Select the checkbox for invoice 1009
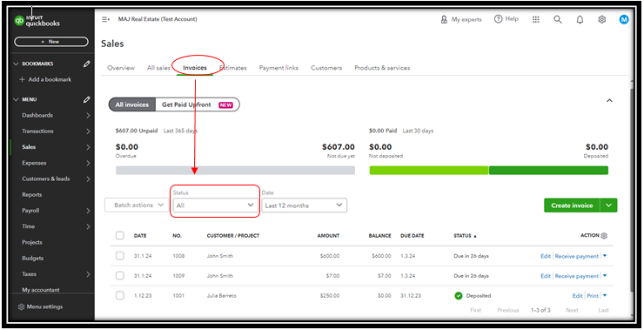 point(119,275)
